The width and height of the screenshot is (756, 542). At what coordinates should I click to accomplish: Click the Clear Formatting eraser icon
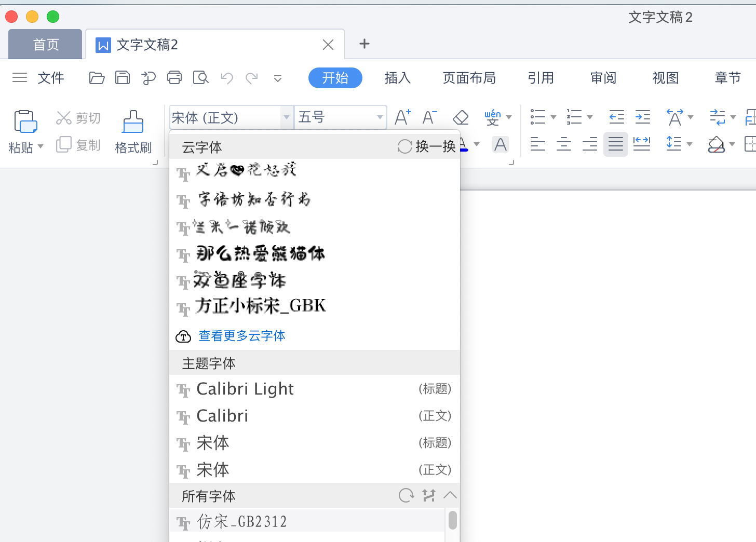click(x=460, y=117)
